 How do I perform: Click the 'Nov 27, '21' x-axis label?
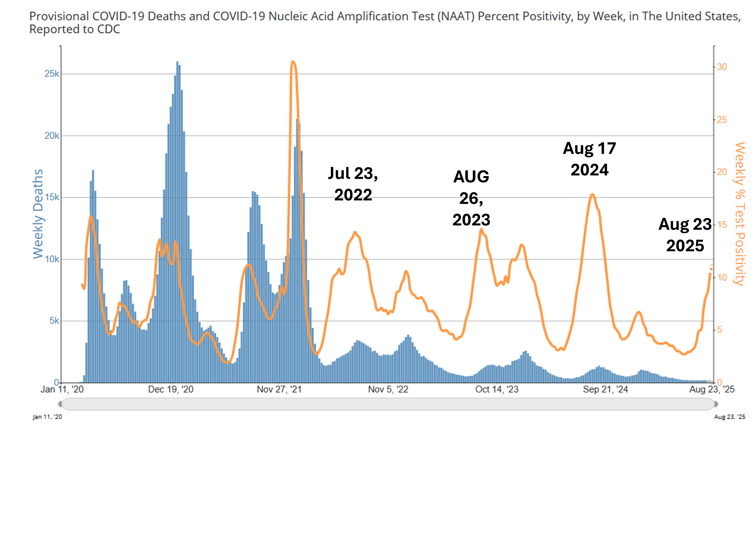(x=279, y=389)
